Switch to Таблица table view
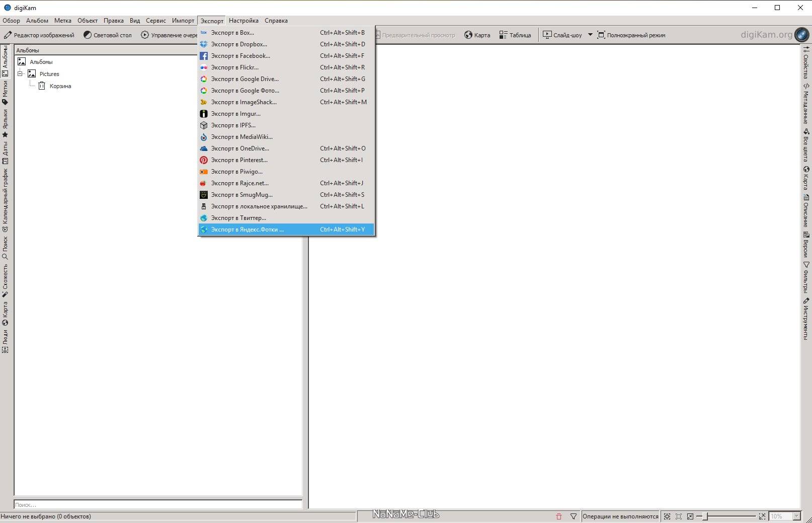812x523 pixels. coord(515,35)
